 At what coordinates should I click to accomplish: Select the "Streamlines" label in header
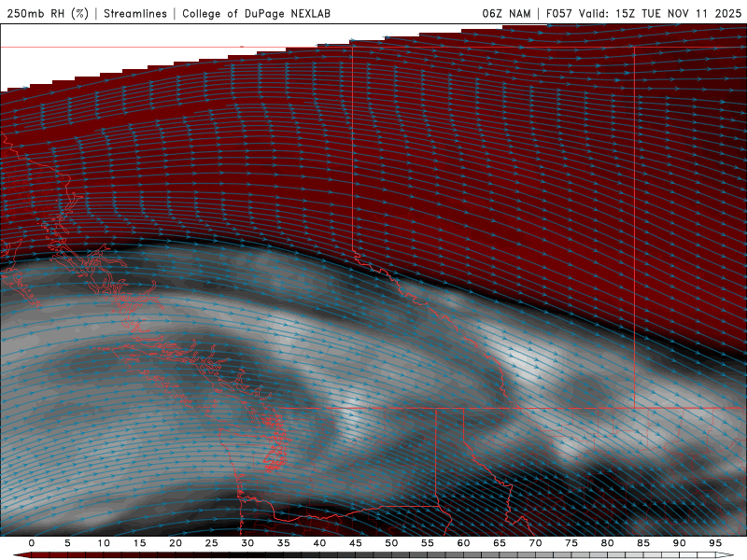pos(135,13)
